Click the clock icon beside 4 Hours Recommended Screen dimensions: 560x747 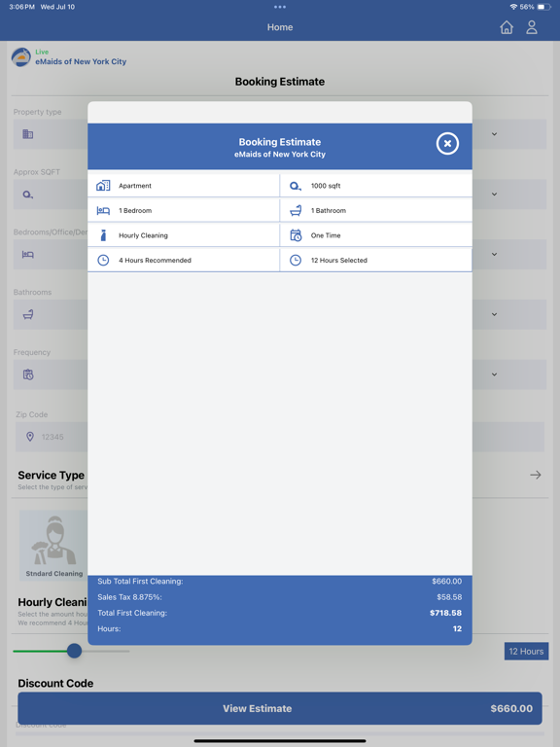pyautogui.click(x=103, y=260)
